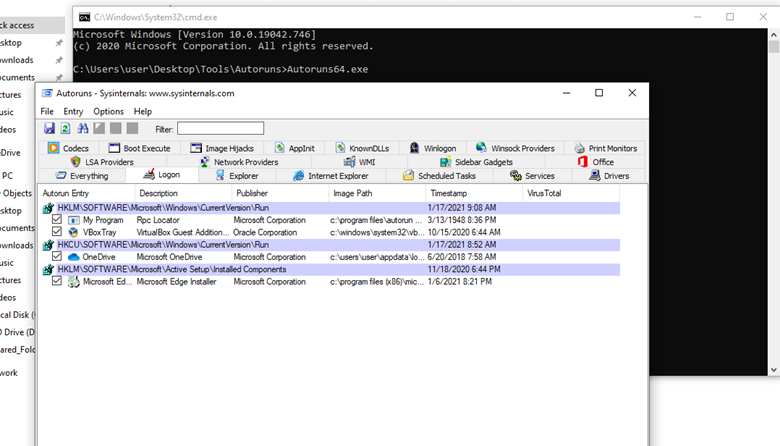This screenshot has width=780, height=446.
Task: Sort by the Timestamp column header
Action: point(474,193)
